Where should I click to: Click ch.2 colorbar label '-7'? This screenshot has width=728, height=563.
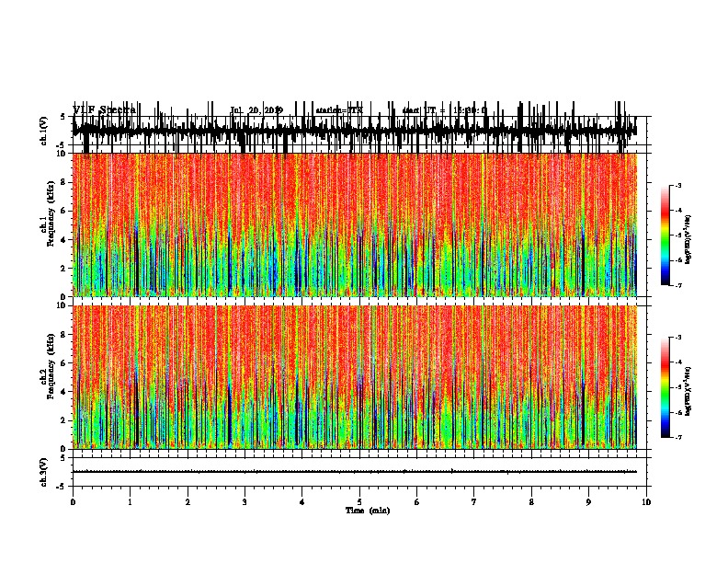[677, 437]
